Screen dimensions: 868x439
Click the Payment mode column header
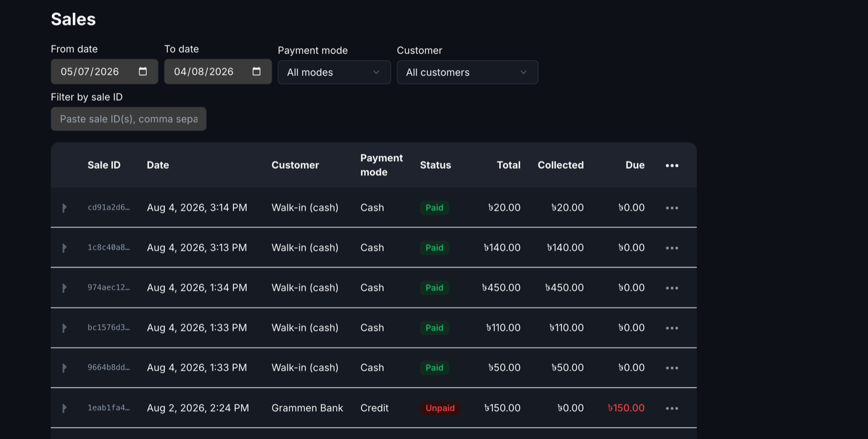click(x=381, y=165)
